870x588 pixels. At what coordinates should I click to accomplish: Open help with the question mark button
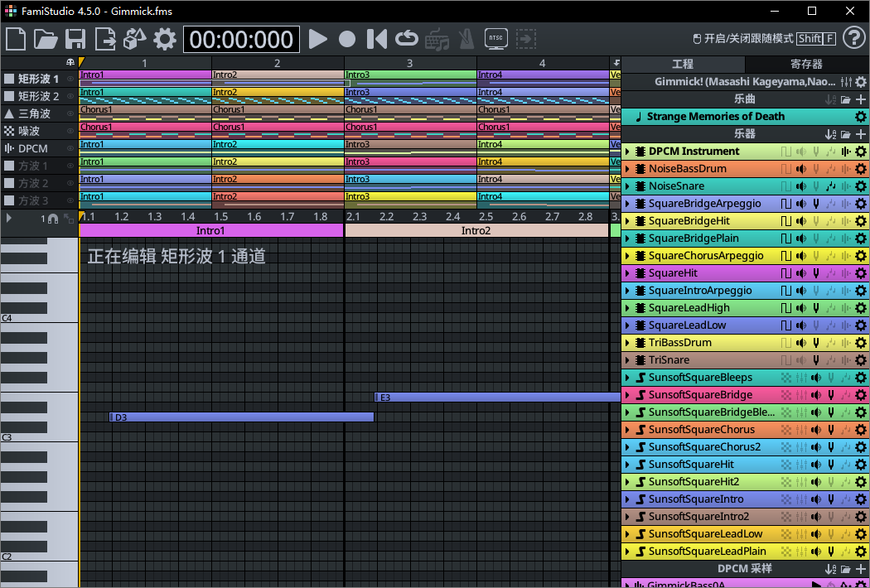tap(856, 39)
